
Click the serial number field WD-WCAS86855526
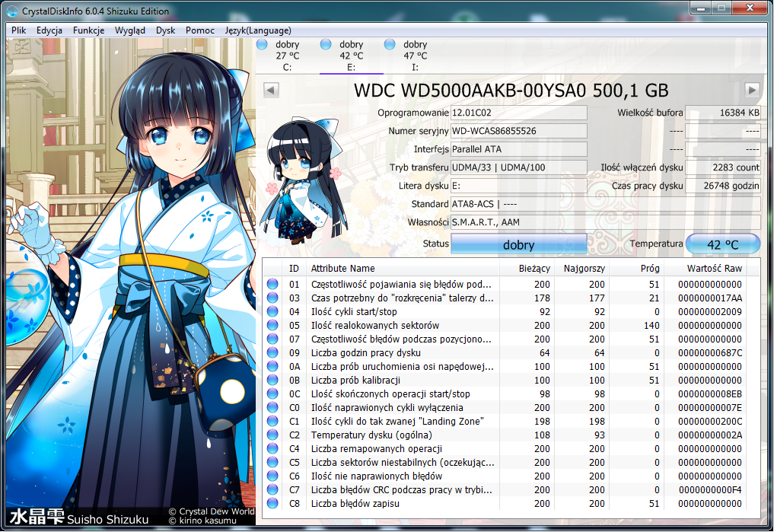519,131
